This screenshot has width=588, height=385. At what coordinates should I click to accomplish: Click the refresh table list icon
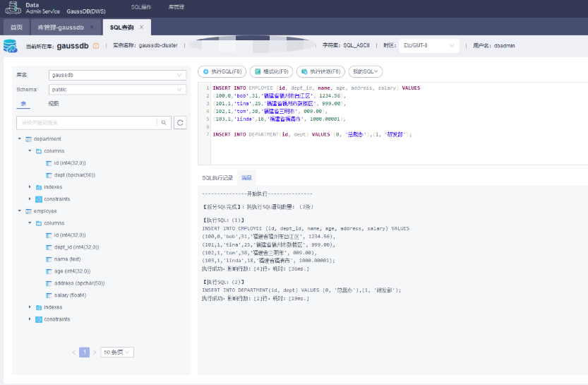(x=181, y=123)
